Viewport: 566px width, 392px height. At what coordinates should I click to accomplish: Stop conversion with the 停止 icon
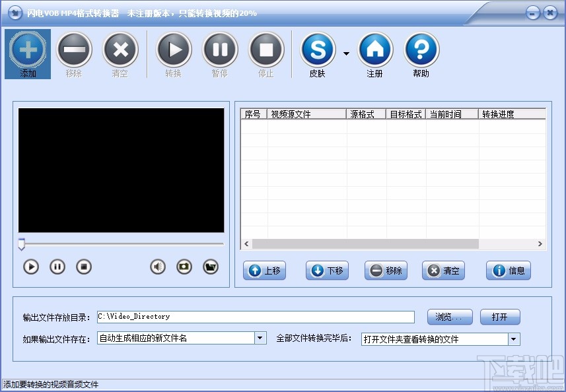[x=266, y=53]
